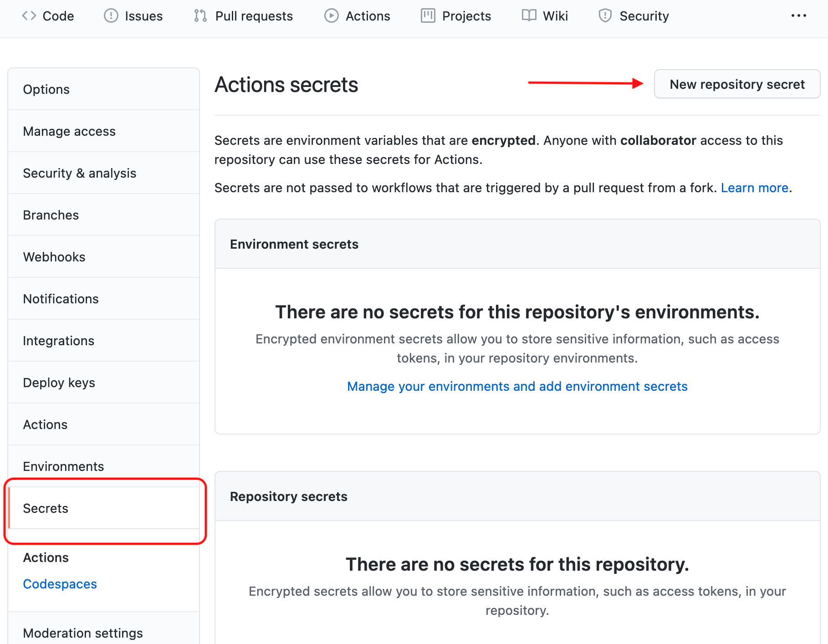The image size is (828, 644).
Task: Create a New repository secret
Action: (x=737, y=84)
